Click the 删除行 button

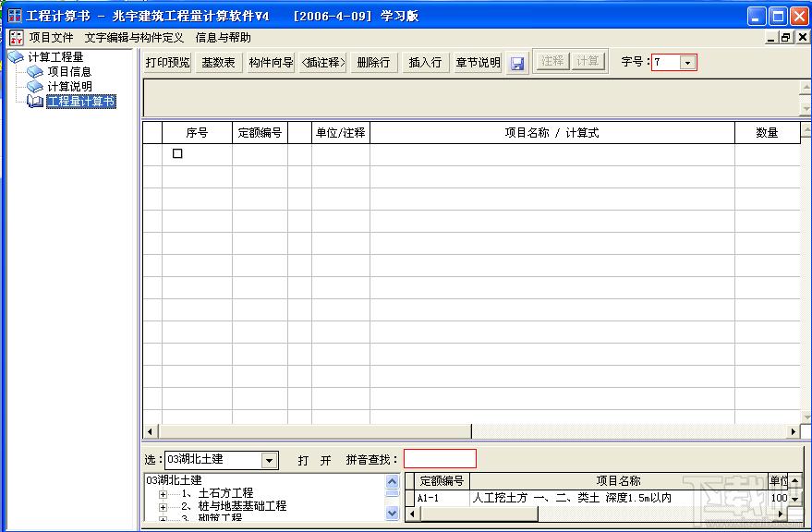pyautogui.click(x=373, y=63)
